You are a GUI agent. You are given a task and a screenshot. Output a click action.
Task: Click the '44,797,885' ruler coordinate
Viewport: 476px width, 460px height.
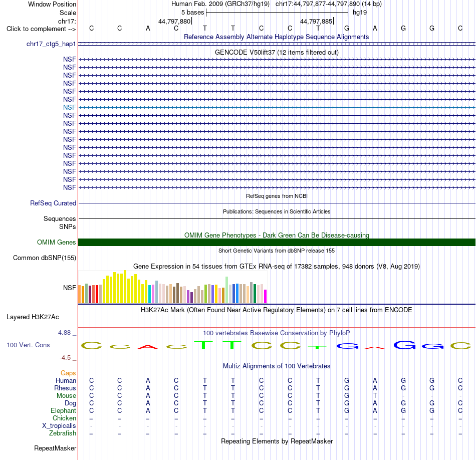316,21
